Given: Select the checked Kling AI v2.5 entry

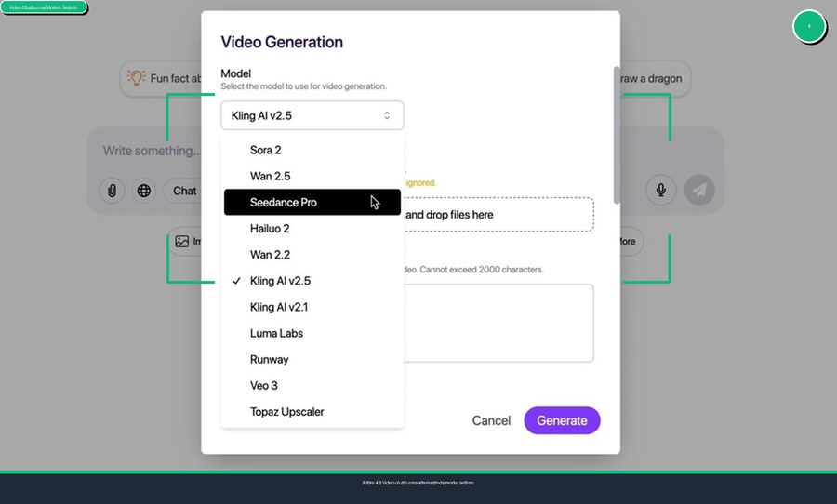Looking at the screenshot, I should [280, 281].
